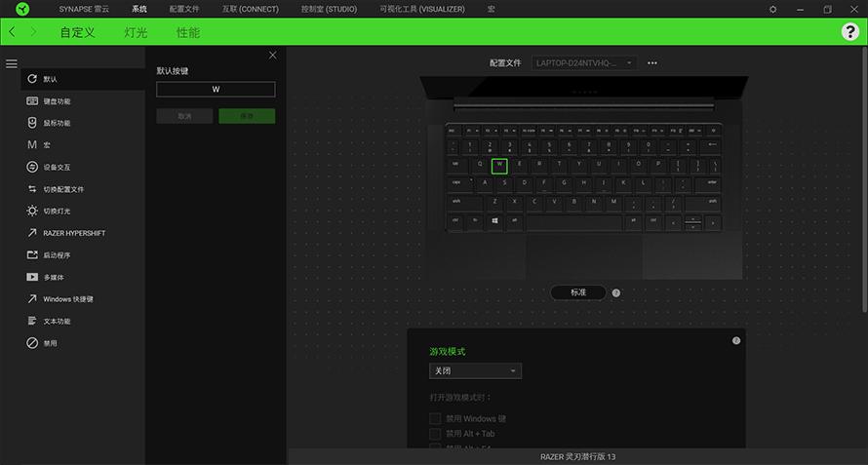This screenshot has width=868, height=465.
Task: Close the key assignment panel
Action: pos(272,56)
